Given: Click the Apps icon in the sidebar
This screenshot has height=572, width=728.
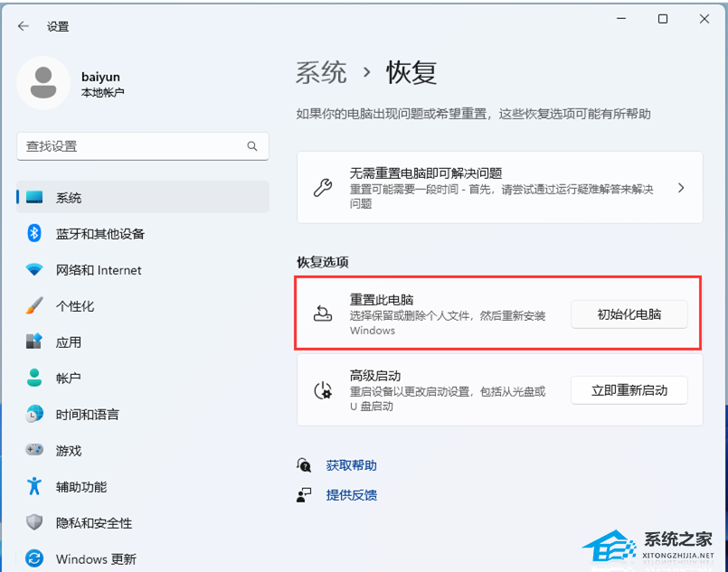Looking at the screenshot, I should [x=33, y=342].
